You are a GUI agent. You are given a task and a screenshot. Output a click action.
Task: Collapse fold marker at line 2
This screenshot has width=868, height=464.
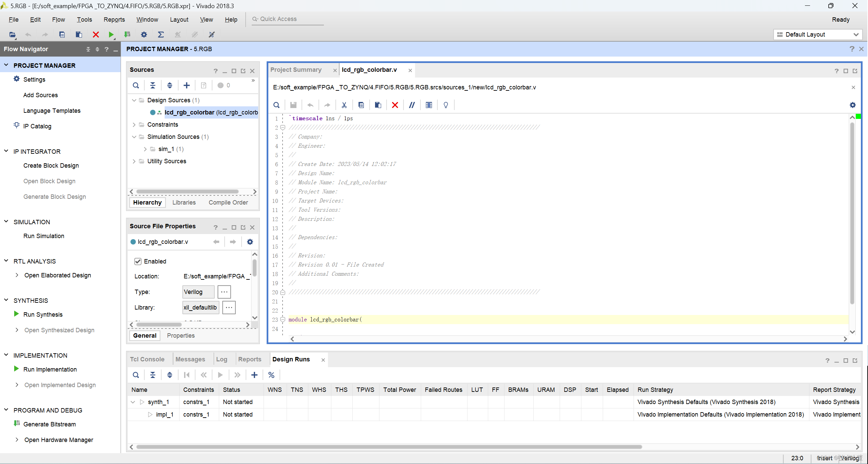pos(283,128)
